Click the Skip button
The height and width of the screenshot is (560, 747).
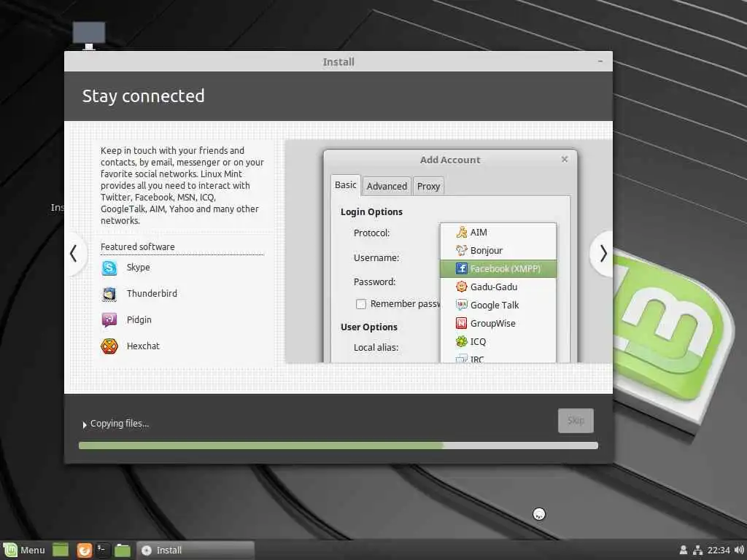576,421
